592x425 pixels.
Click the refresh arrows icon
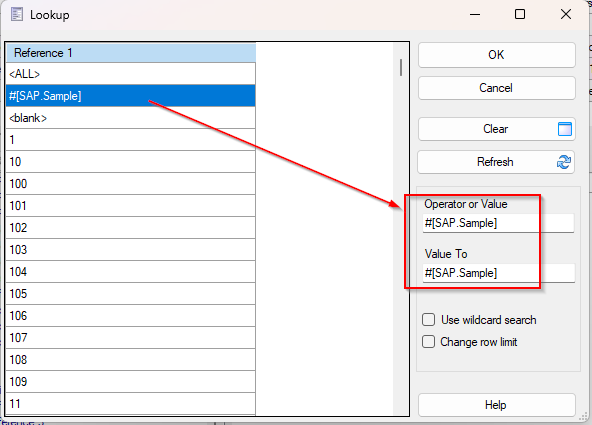click(564, 162)
